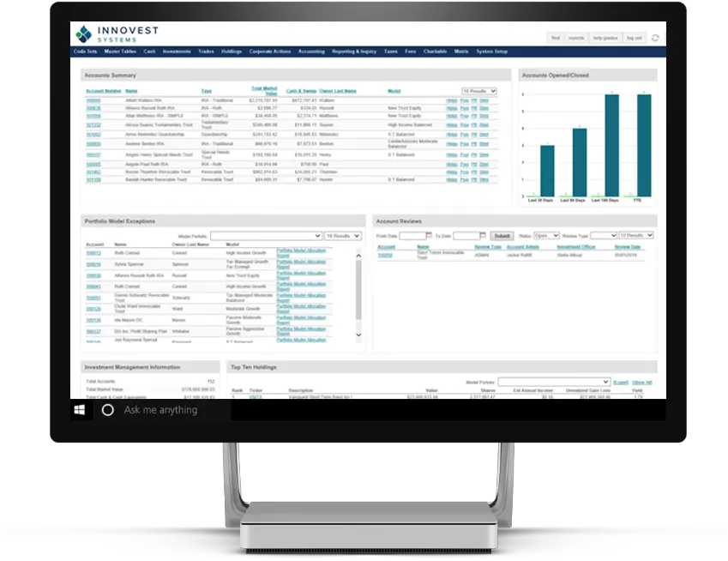Viewport: 728px width, 561px height.
Task: Expand the Status dropdown in Account Reviews
Action: (x=545, y=236)
